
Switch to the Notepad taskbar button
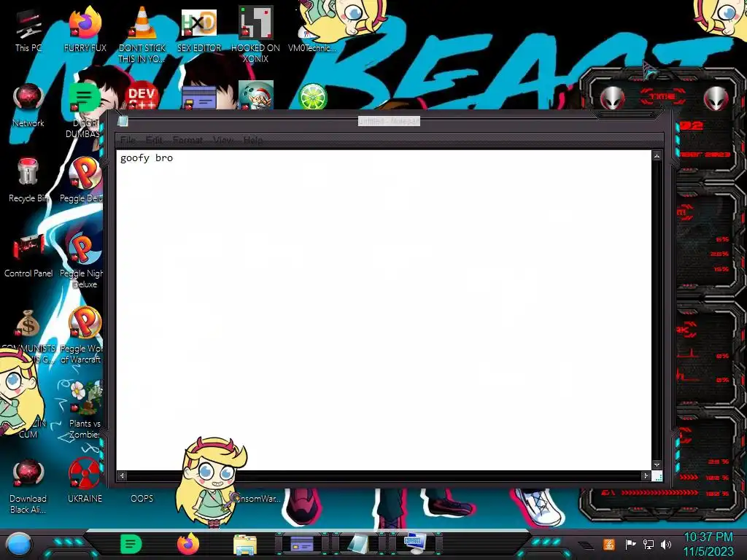(x=357, y=544)
